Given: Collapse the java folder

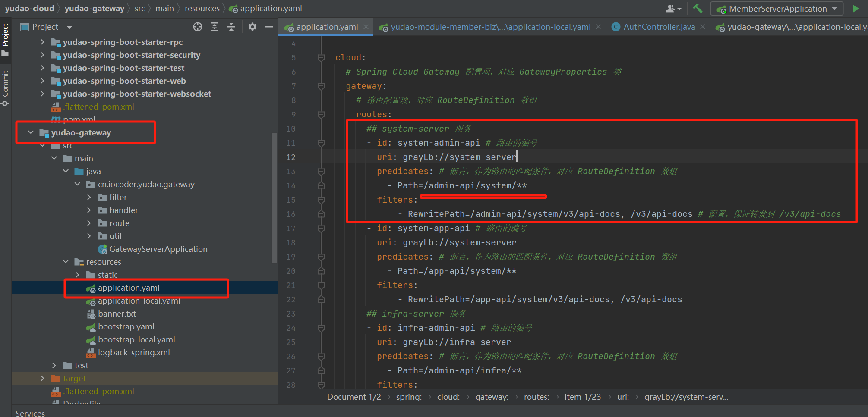Looking at the screenshot, I should (66, 171).
